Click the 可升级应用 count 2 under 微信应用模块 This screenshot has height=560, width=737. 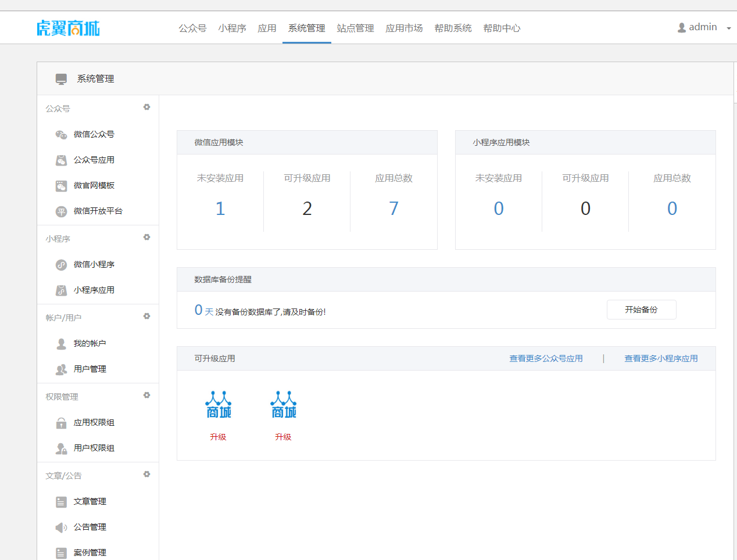pyautogui.click(x=307, y=209)
